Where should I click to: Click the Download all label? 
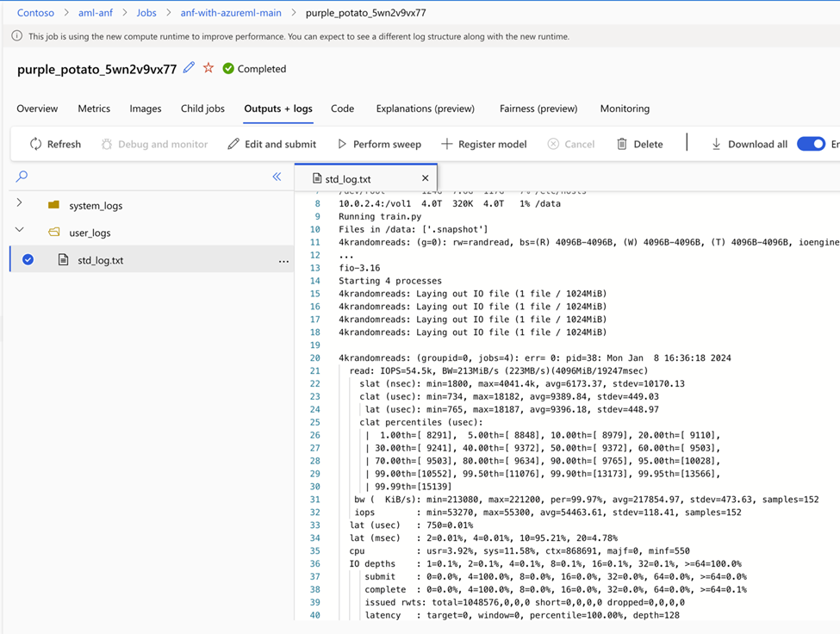pos(757,144)
